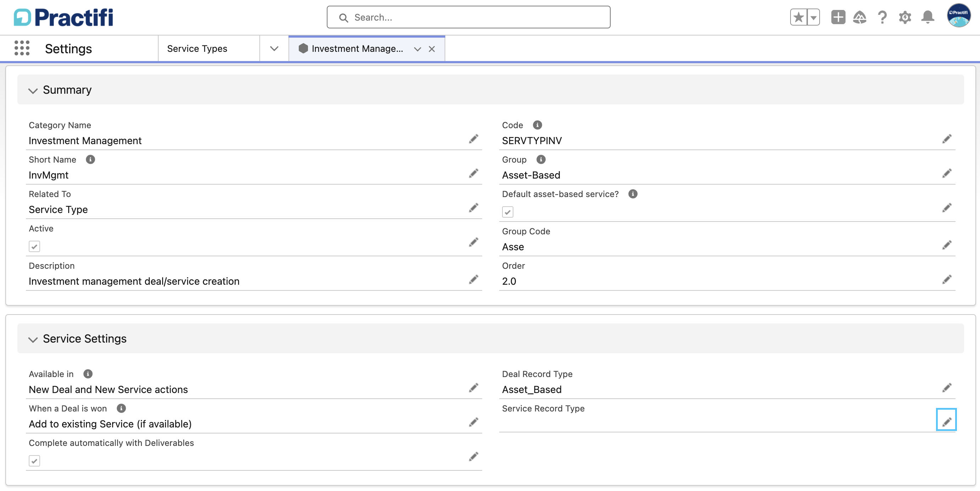Click the Asse group code value
The image size is (980, 491).
513,247
